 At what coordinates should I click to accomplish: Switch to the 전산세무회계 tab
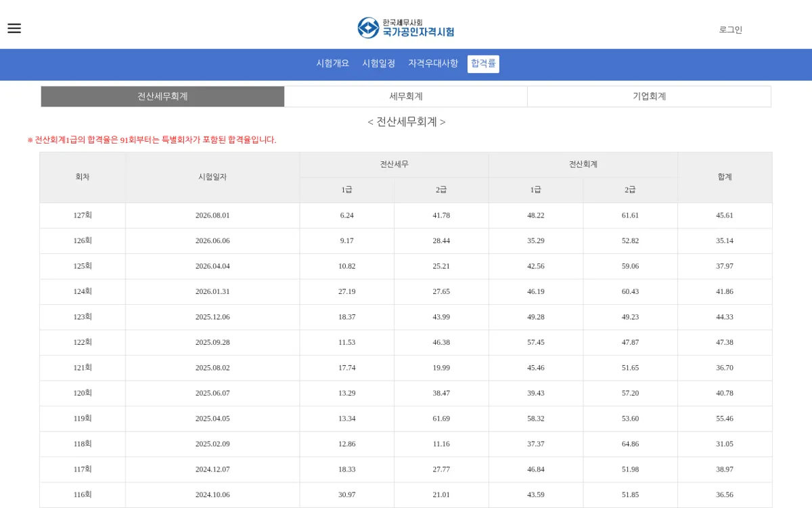click(162, 96)
